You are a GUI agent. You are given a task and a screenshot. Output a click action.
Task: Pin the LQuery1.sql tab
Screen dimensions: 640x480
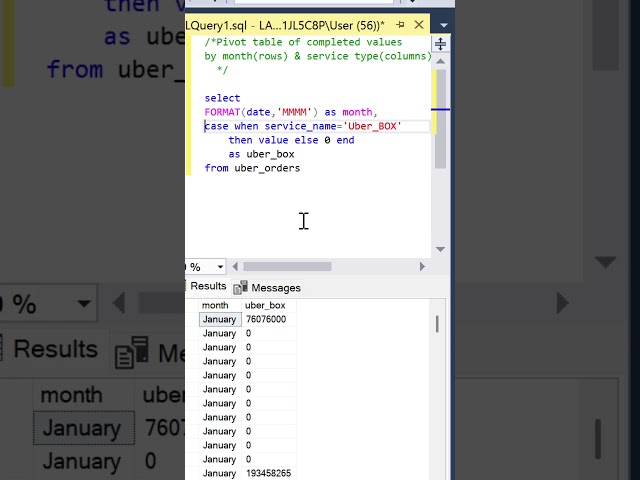[400, 25]
